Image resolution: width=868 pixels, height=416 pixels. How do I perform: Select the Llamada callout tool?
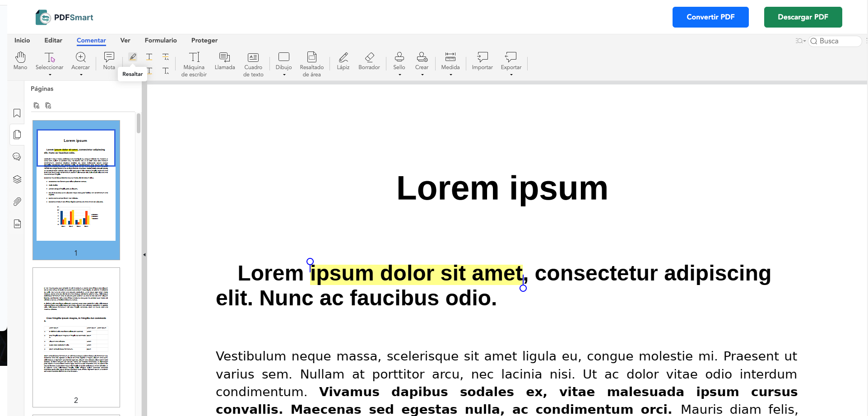click(225, 61)
